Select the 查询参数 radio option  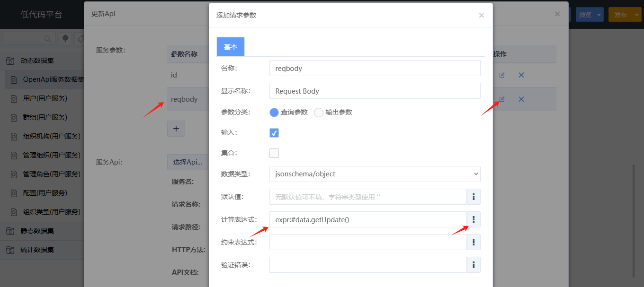pos(274,113)
